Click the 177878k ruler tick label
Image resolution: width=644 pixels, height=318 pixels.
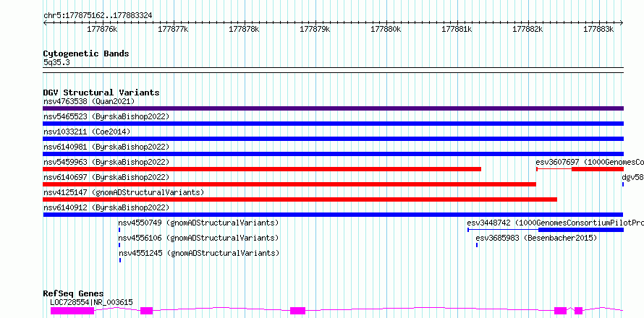[x=244, y=30]
